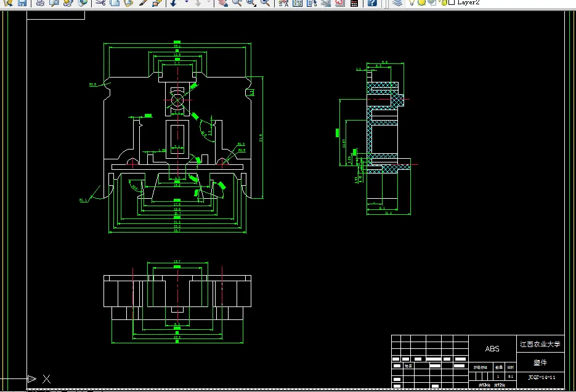Expand the Undo history dropdown arrow
Viewport: 576px width, 392px height.
[186, 2]
